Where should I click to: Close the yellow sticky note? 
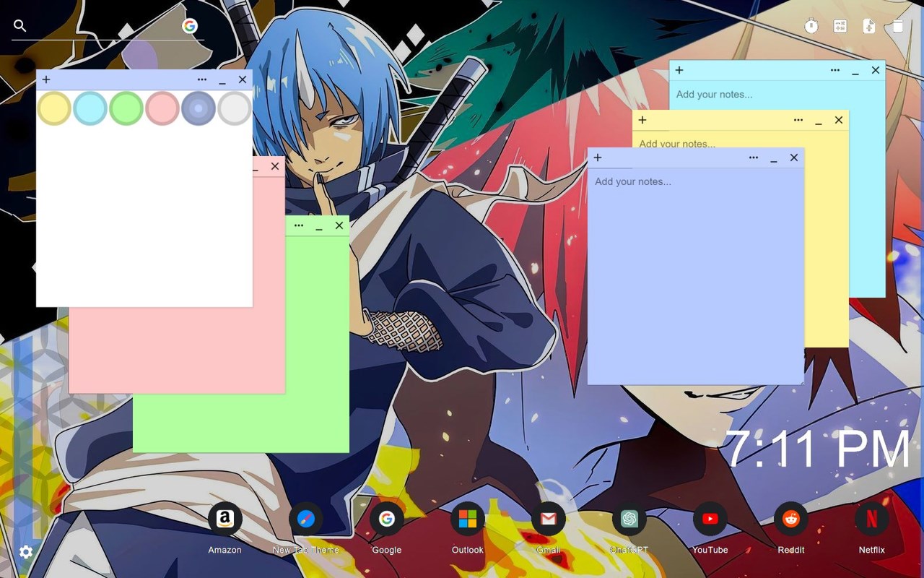tap(839, 120)
